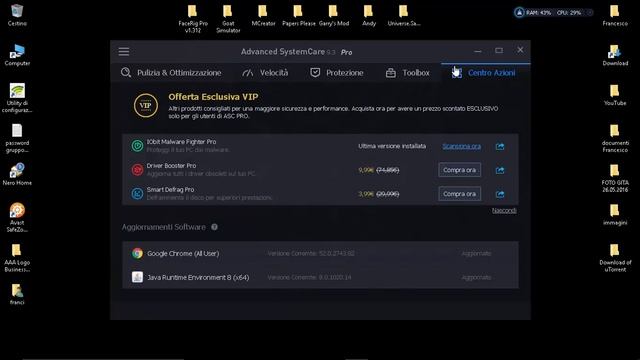Select the immagini desktop folder
This screenshot has height=360, width=640.
tap(615, 215)
